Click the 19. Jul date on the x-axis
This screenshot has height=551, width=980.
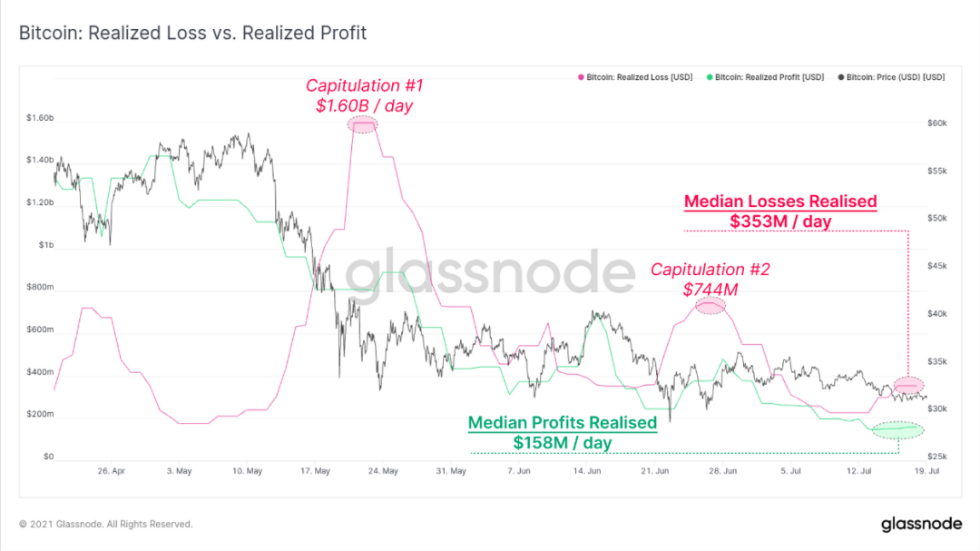point(926,471)
